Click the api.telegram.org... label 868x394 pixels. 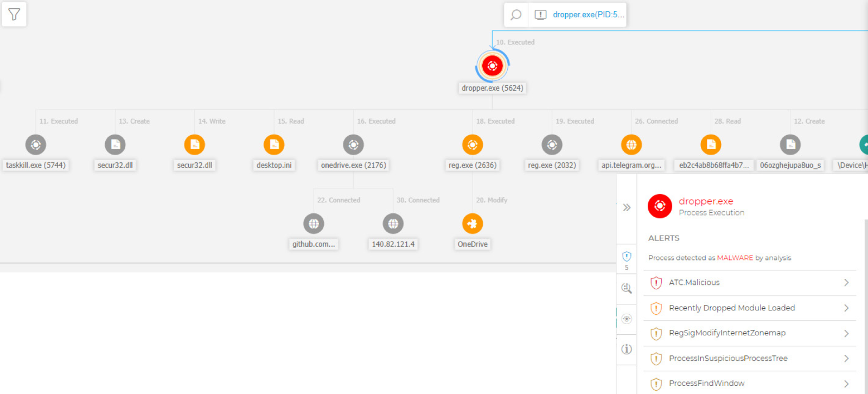tap(631, 165)
